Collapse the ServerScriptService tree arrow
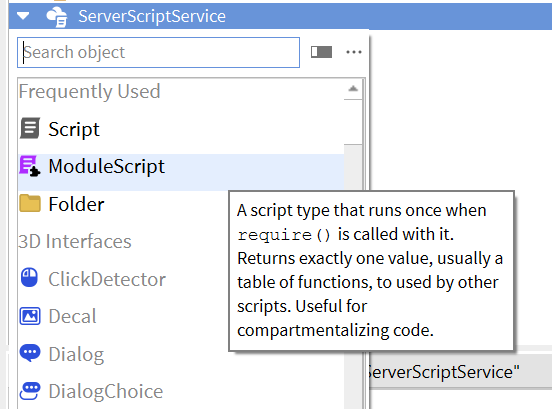This screenshot has width=552, height=409. point(23,16)
